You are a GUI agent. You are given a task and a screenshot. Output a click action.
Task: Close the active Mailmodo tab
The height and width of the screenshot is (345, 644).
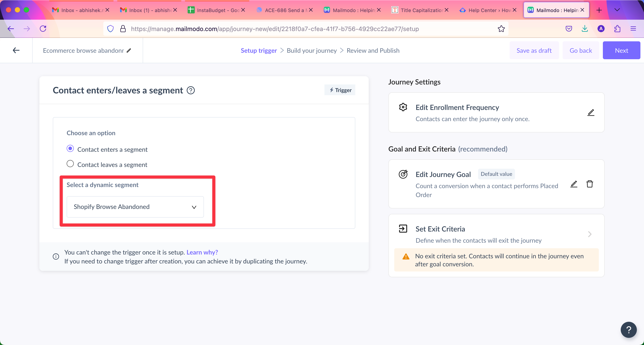point(582,10)
